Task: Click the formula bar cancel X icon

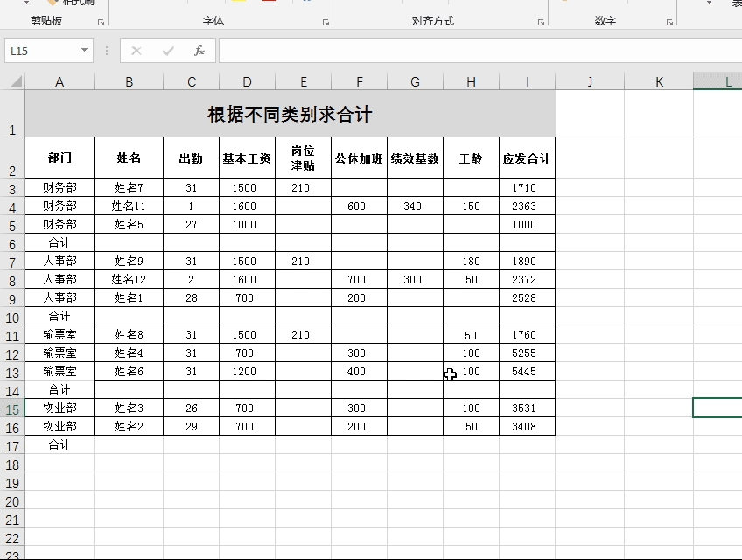Action: click(136, 51)
